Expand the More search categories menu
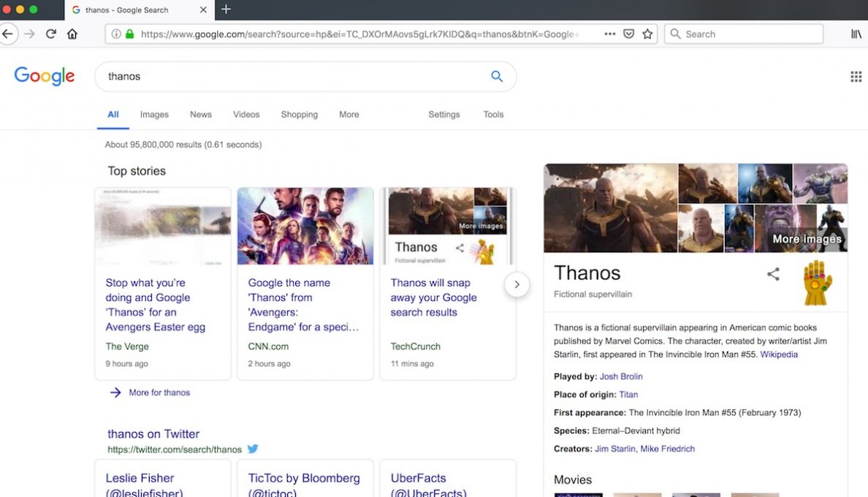The width and height of the screenshot is (868, 497). tap(349, 115)
